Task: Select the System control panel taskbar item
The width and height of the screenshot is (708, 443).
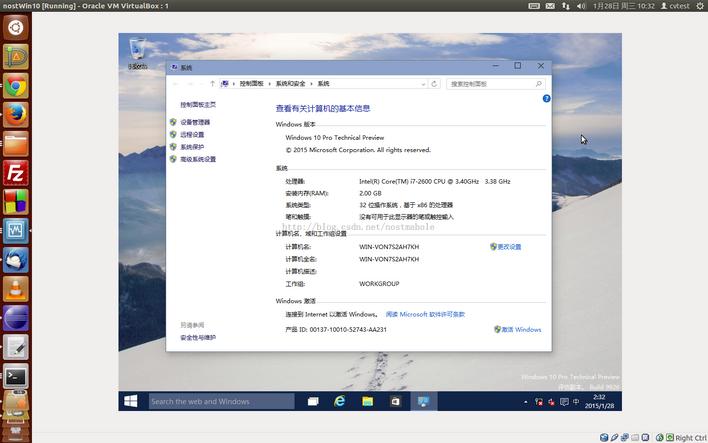Action: pyautogui.click(x=423, y=401)
